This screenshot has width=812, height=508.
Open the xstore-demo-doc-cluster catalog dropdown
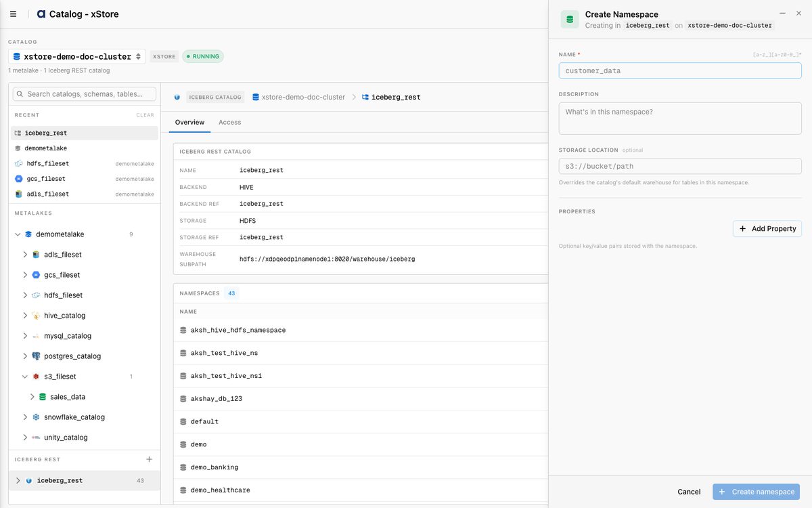pyautogui.click(x=77, y=57)
